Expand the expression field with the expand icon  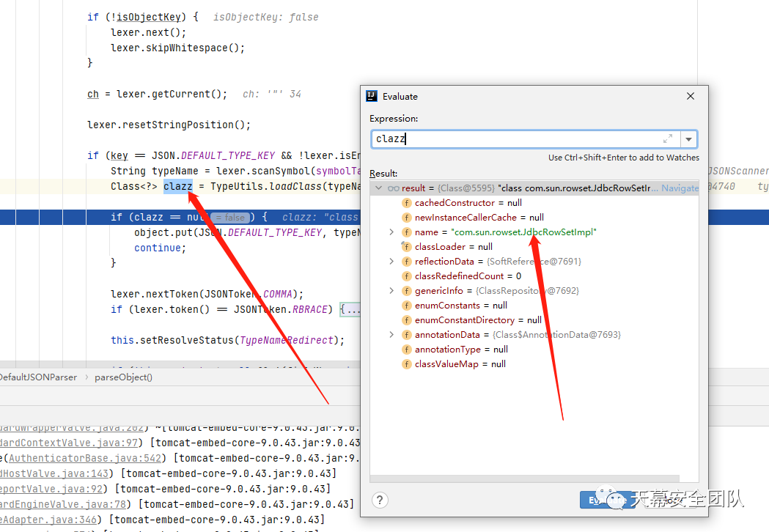(668, 138)
